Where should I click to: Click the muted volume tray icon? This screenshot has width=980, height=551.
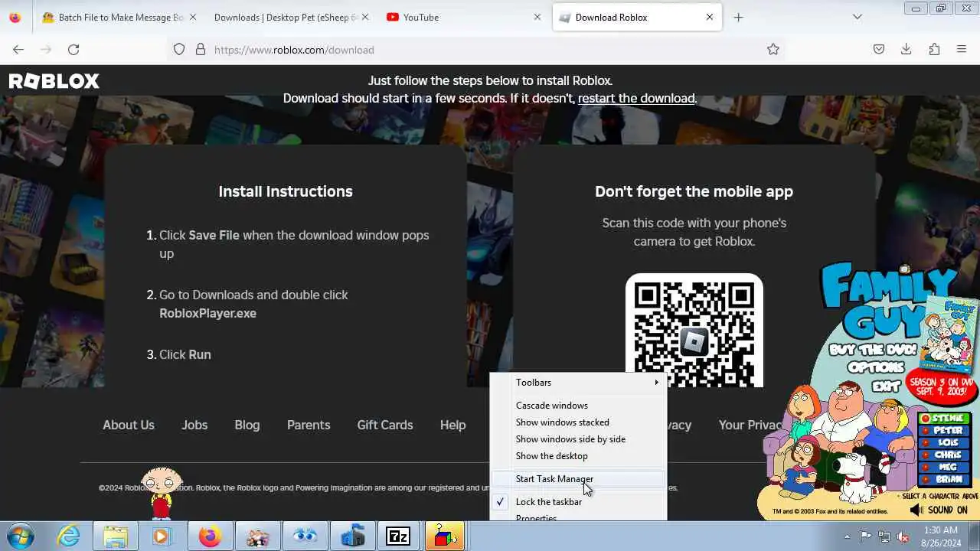click(903, 536)
